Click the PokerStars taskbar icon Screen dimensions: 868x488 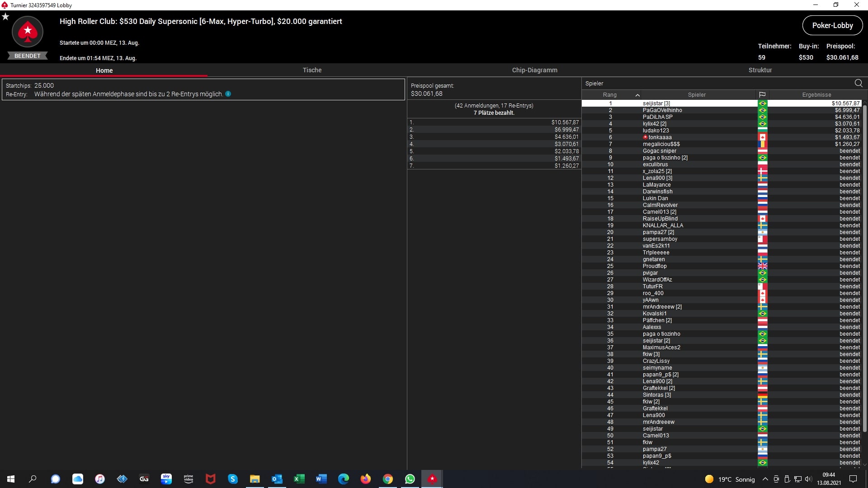(x=432, y=479)
